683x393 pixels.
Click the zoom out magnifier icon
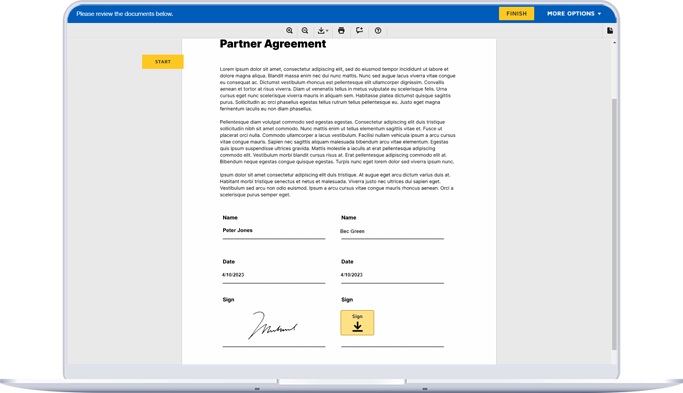(x=305, y=30)
